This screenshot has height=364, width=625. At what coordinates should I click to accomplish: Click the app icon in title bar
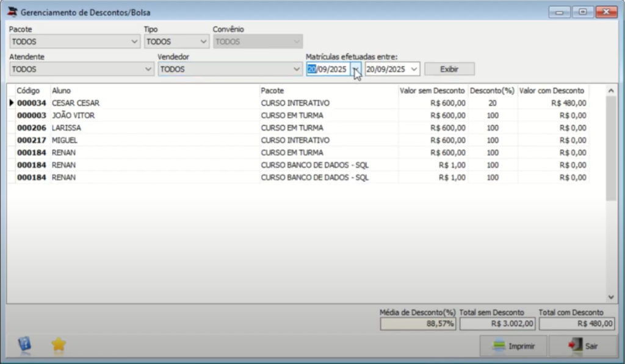point(12,12)
